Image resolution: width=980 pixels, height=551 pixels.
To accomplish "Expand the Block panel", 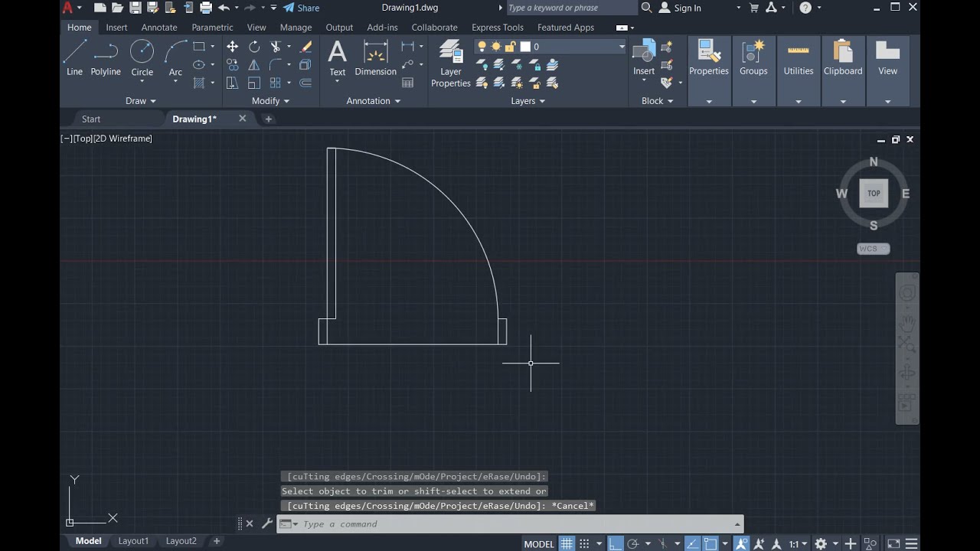I will (658, 101).
